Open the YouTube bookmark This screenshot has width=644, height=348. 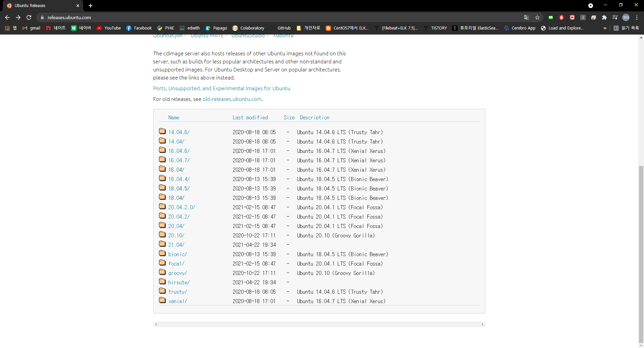109,28
